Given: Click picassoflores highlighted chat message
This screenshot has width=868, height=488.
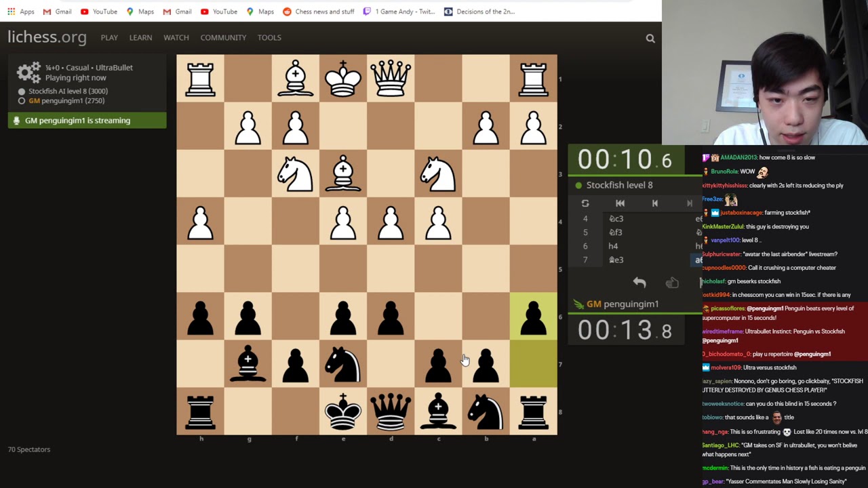Looking at the screenshot, I should click(785, 313).
